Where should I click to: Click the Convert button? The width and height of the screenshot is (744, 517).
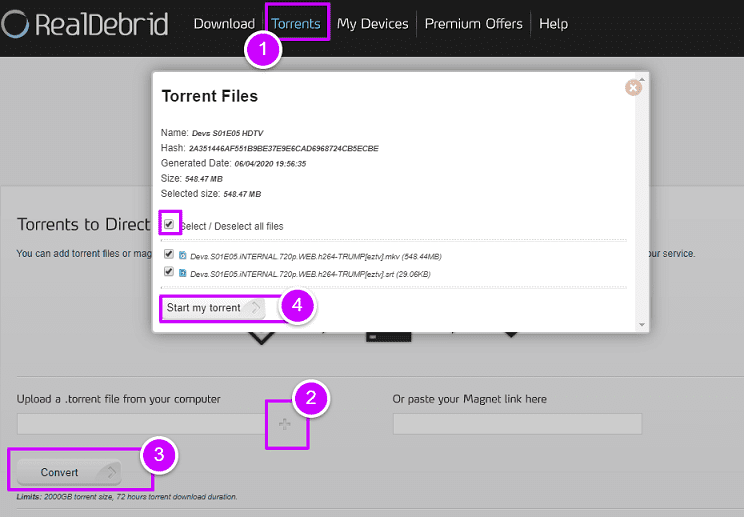69,472
